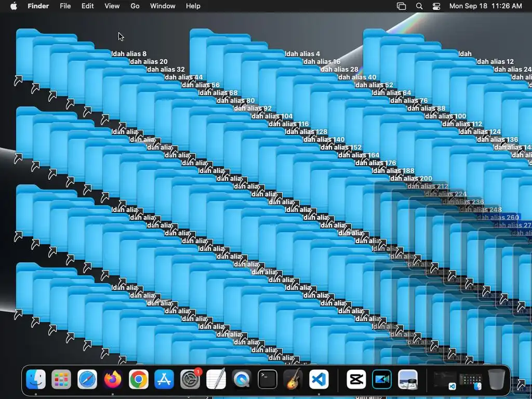This screenshot has height=399, width=532.
Task: Select the "dah alias 176" label
Action: 376,163
